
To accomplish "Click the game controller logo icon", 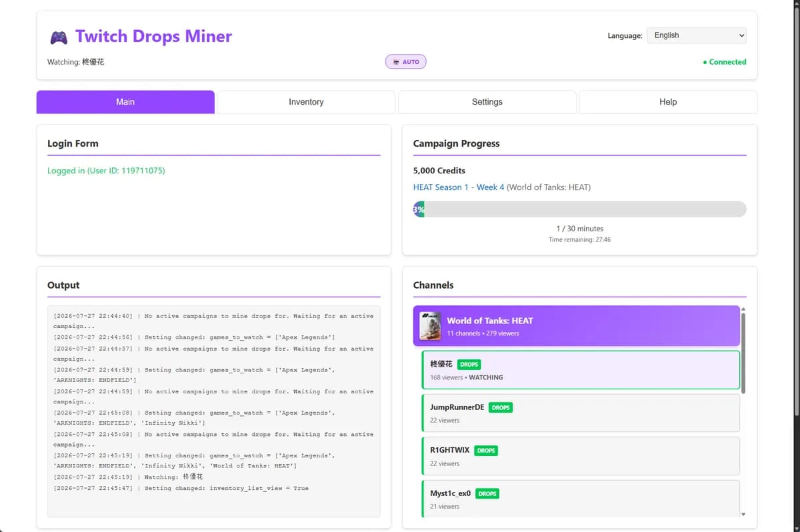I will pyautogui.click(x=59, y=37).
